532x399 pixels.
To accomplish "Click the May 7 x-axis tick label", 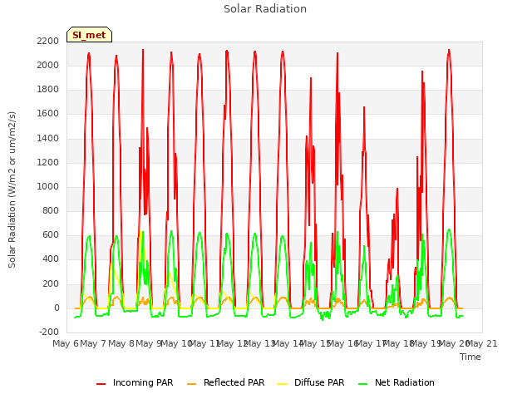I will (93, 343).
